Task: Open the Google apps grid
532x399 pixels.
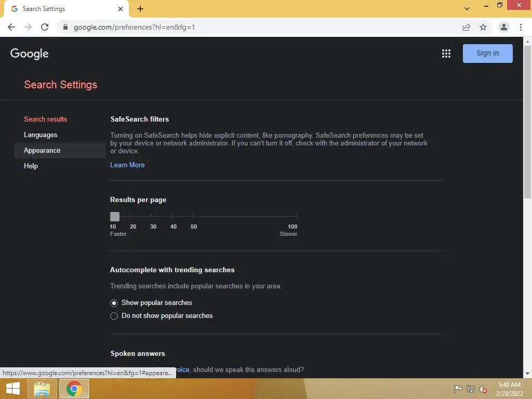Action: tap(446, 54)
